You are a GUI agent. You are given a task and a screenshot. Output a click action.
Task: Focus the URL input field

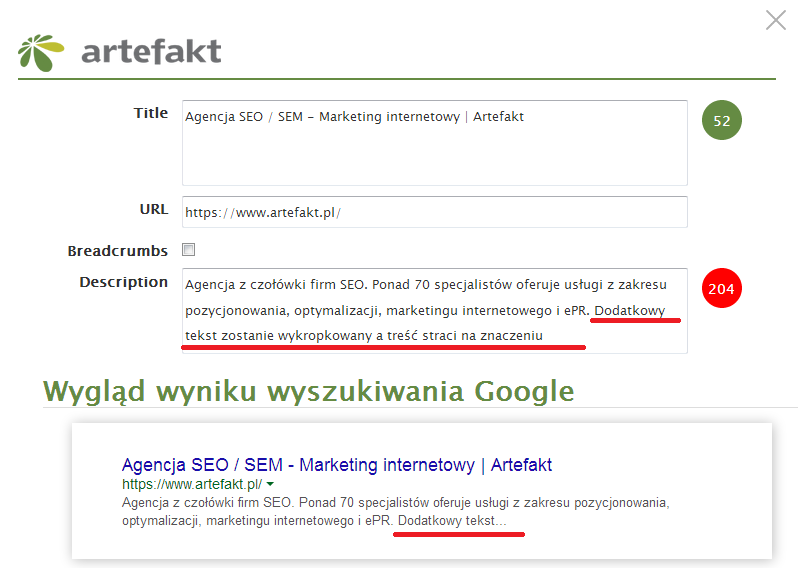435,212
